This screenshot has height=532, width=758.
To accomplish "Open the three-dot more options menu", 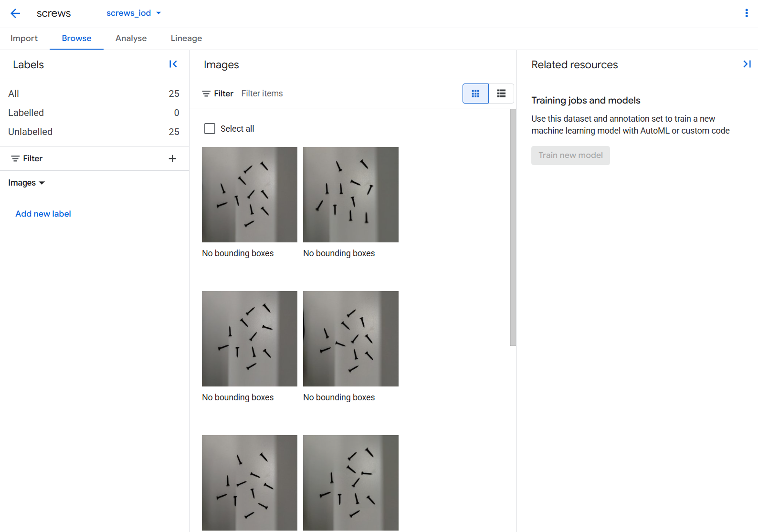I will pyautogui.click(x=747, y=13).
